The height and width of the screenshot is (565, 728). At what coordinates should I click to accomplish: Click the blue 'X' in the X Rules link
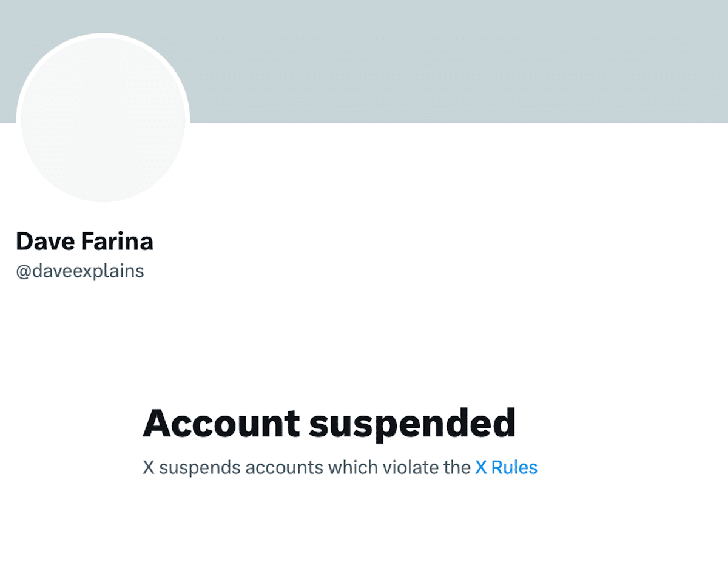pyautogui.click(x=481, y=468)
